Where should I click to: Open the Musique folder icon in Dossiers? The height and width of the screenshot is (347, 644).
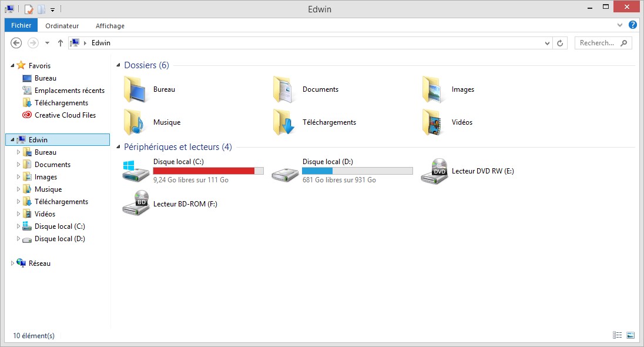(x=135, y=122)
